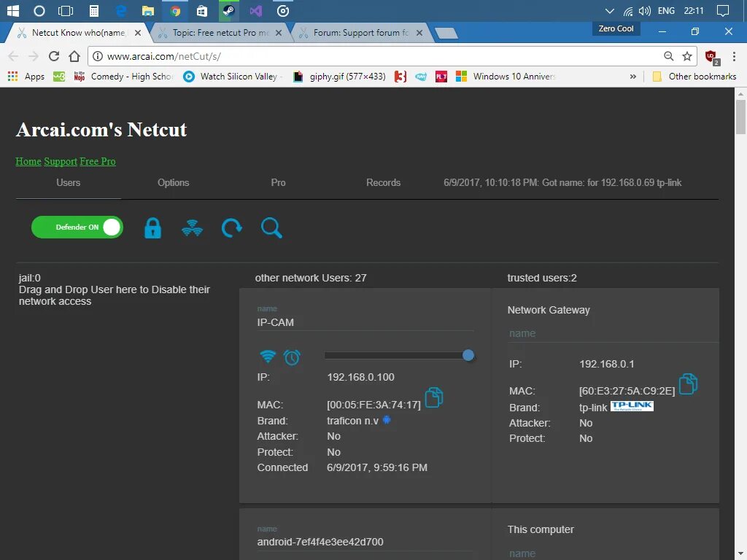747x560 pixels.
Task: Edit the IP-CAM name field
Action: [365, 322]
